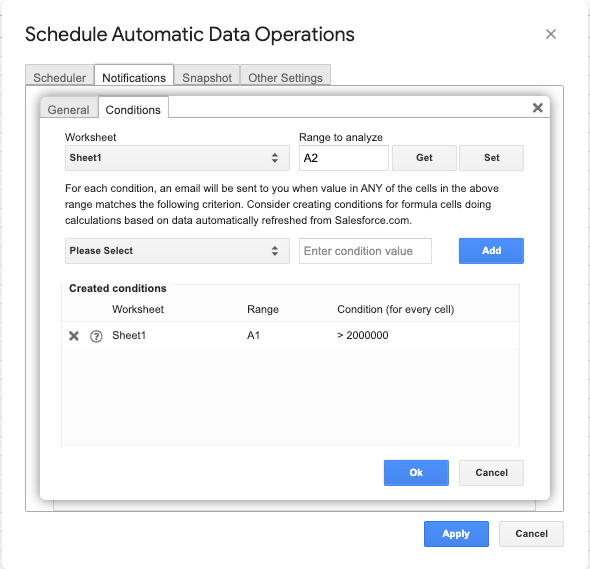The image size is (590, 569).
Task: Select the Conditions sub-tab
Action: pos(133,108)
